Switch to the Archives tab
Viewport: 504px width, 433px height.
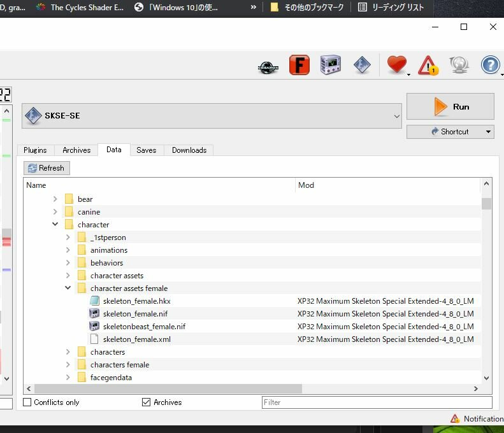76,150
